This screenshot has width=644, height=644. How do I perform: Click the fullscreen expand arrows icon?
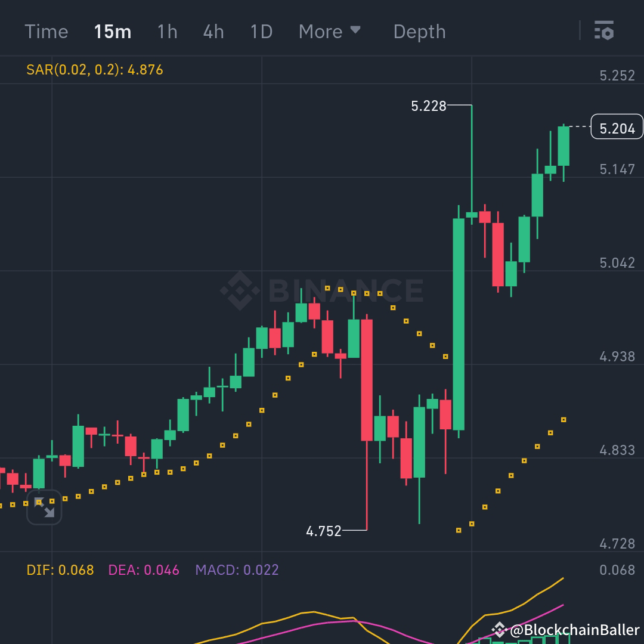tap(45, 507)
